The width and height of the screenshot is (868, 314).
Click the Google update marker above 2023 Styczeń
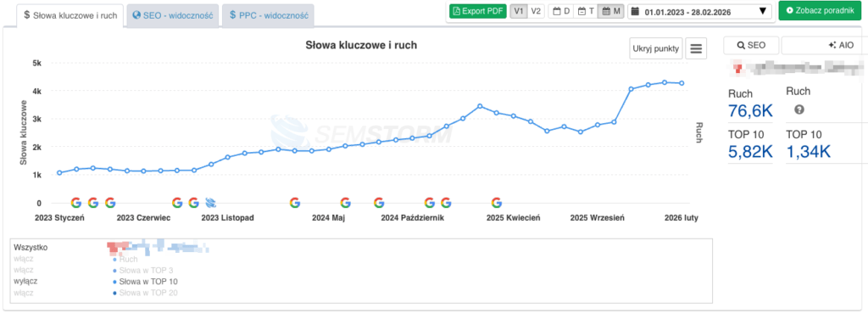coord(76,203)
